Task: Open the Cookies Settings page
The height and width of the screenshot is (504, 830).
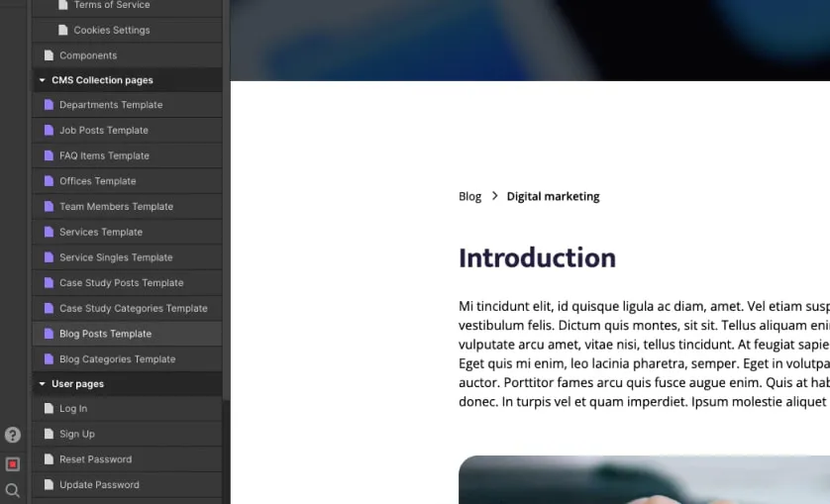Action: pyautogui.click(x=127, y=30)
